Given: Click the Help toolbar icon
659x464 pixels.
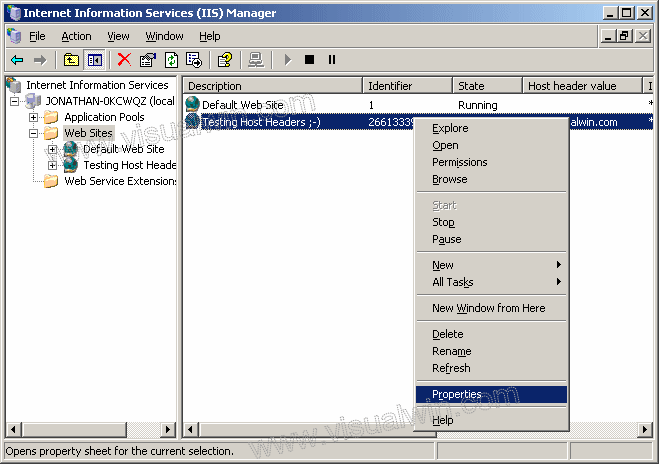Looking at the screenshot, I should coord(225,60).
